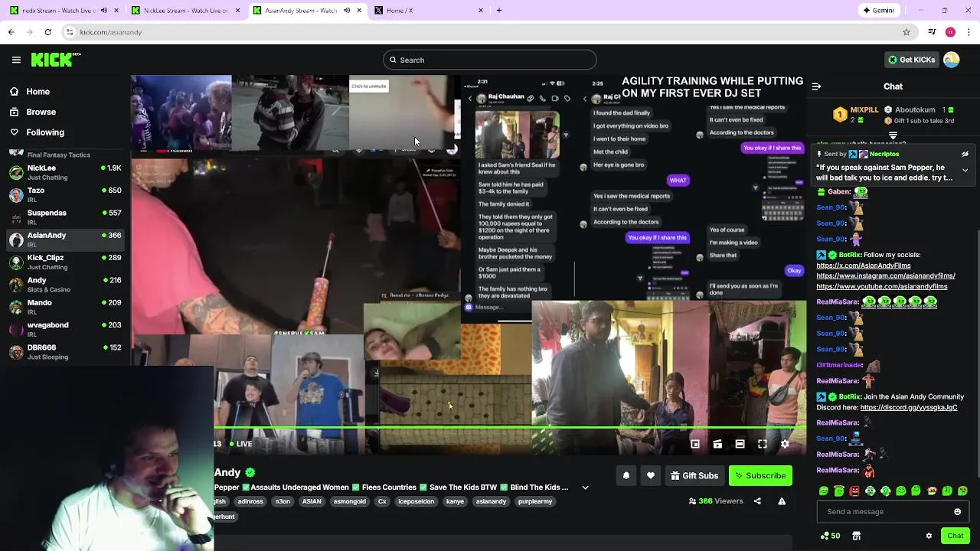Select the purplearmy tag

click(535, 501)
